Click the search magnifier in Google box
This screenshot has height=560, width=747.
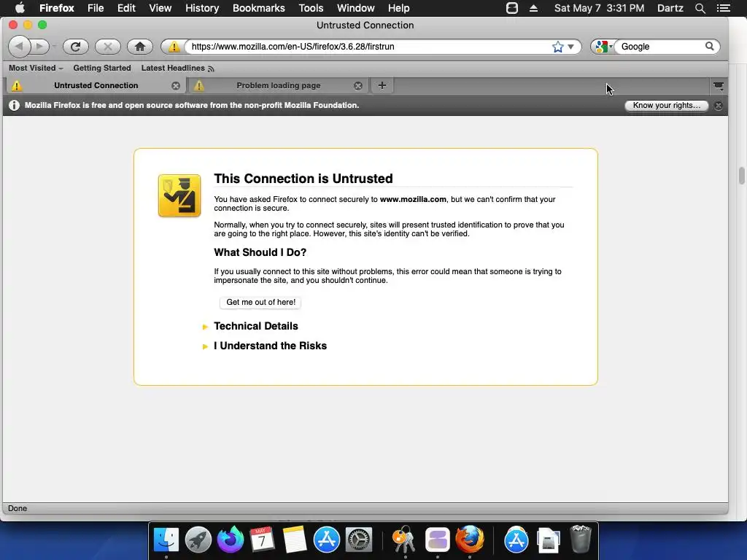[x=709, y=46]
